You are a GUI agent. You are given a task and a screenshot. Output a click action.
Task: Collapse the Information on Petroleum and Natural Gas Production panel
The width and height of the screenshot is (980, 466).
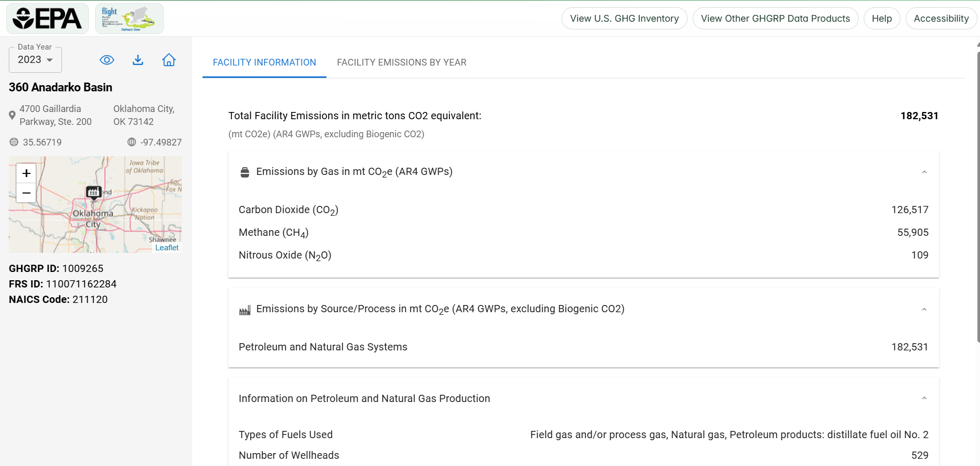click(x=925, y=398)
